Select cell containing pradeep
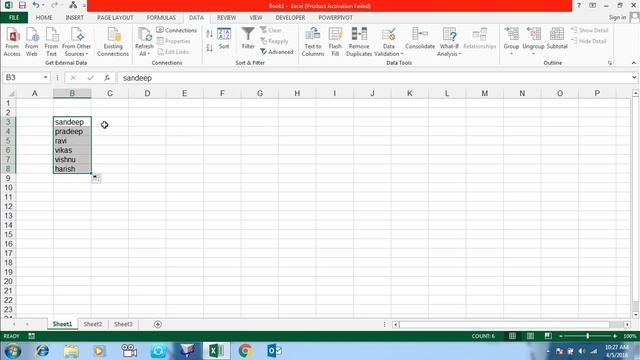 pyautogui.click(x=72, y=131)
